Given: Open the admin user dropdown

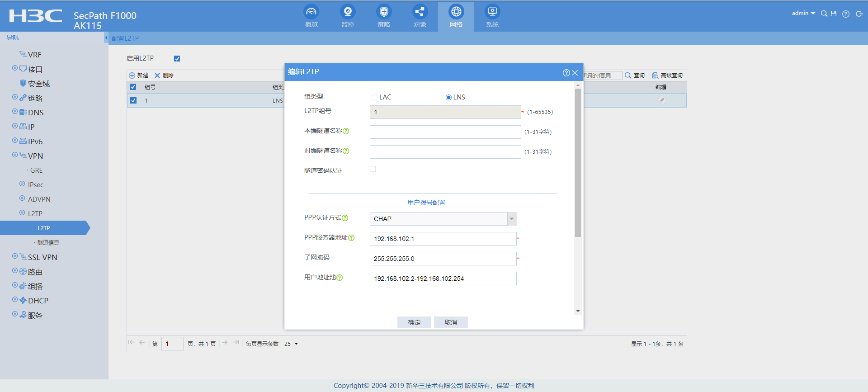Looking at the screenshot, I should [x=803, y=13].
